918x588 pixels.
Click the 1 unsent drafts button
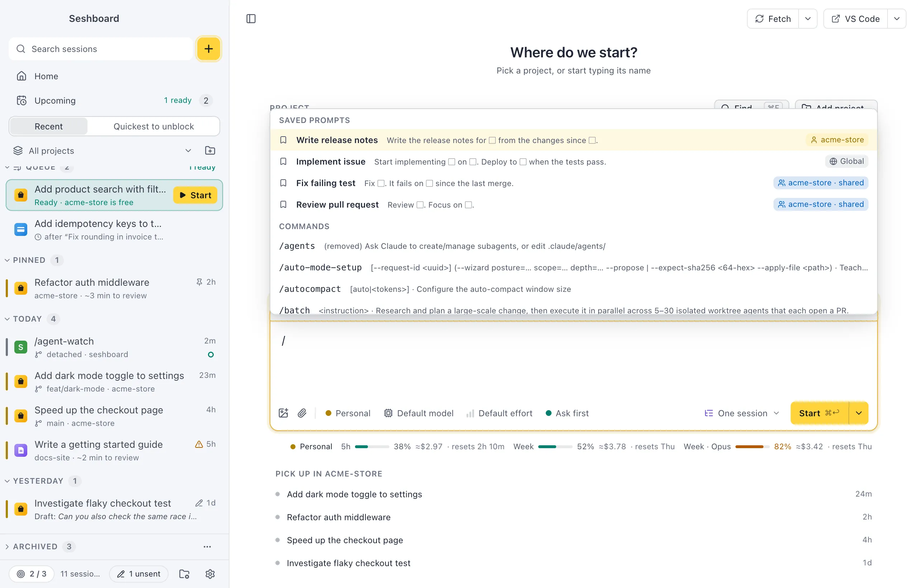139,574
